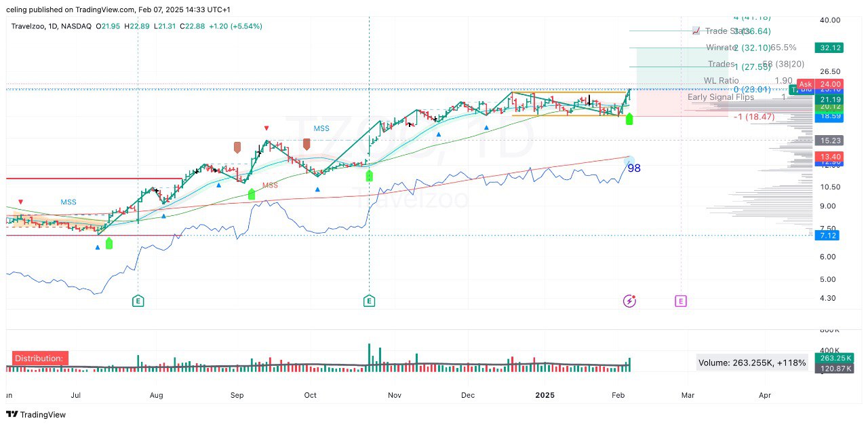Click the Trade Stats chart icon
The width and height of the screenshot is (868, 425).
click(x=696, y=31)
